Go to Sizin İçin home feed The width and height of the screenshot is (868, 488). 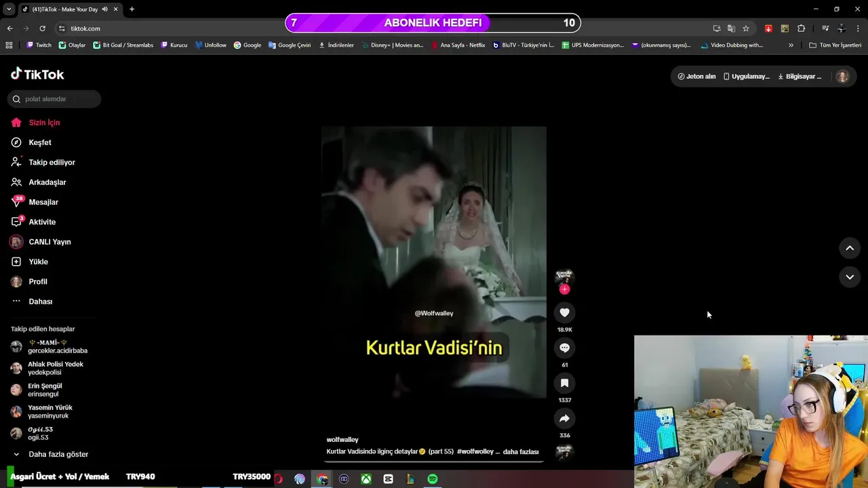point(35,123)
